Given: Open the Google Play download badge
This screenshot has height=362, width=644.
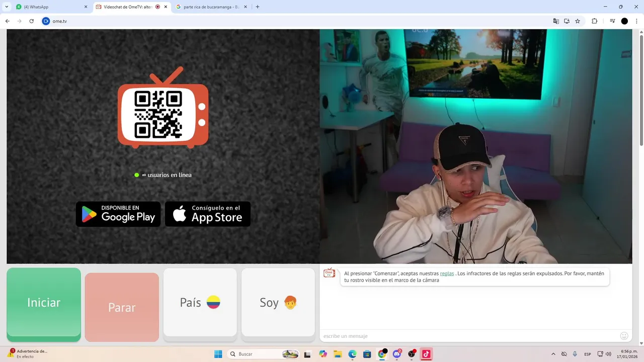Looking at the screenshot, I should click(x=118, y=214).
